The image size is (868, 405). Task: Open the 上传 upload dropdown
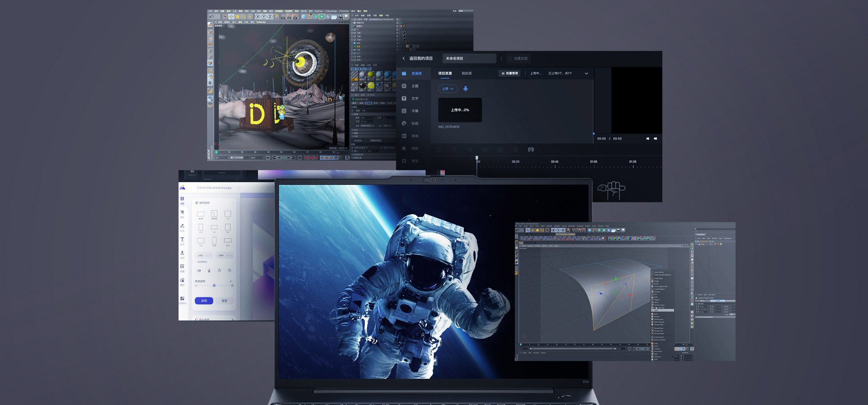(x=448, y=89)
